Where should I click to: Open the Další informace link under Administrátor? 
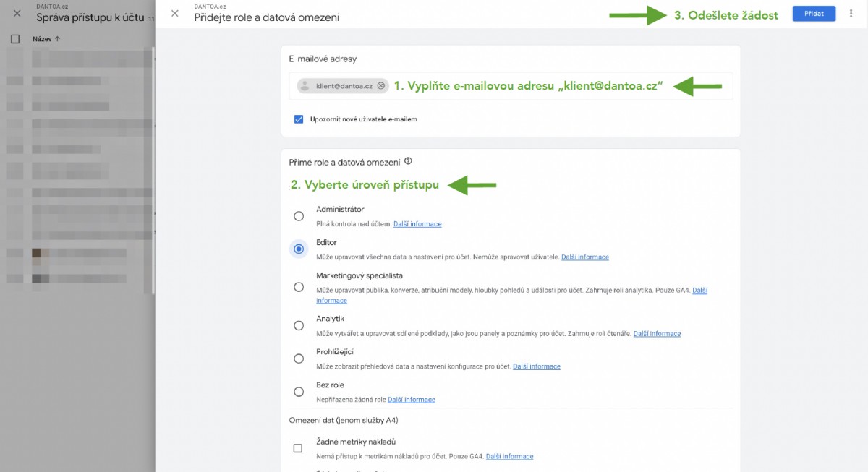pyautogui.click(x=417, y=224)
